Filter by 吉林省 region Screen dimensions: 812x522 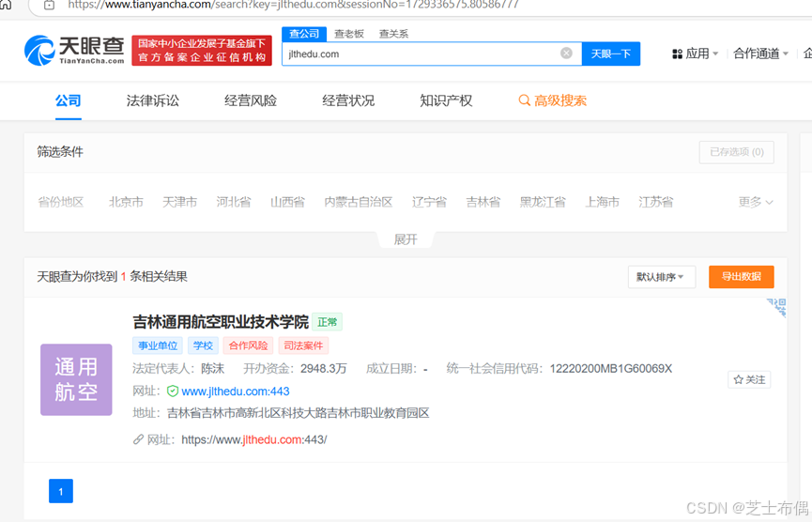pyautogui.click(x=483, y=202)
